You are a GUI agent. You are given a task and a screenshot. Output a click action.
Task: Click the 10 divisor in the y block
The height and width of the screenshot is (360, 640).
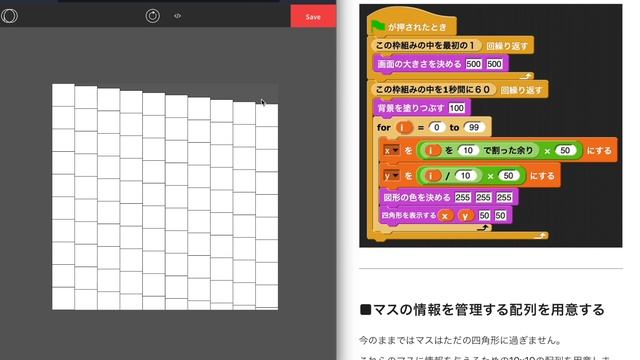[465, 176]
